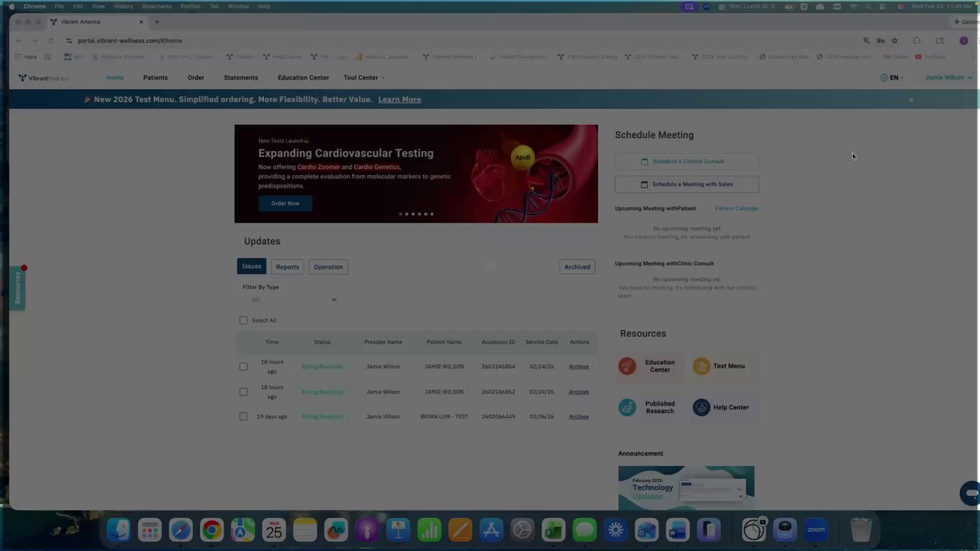Open Freeform from the dock
The image size is (980, 551).
(336, 530)
